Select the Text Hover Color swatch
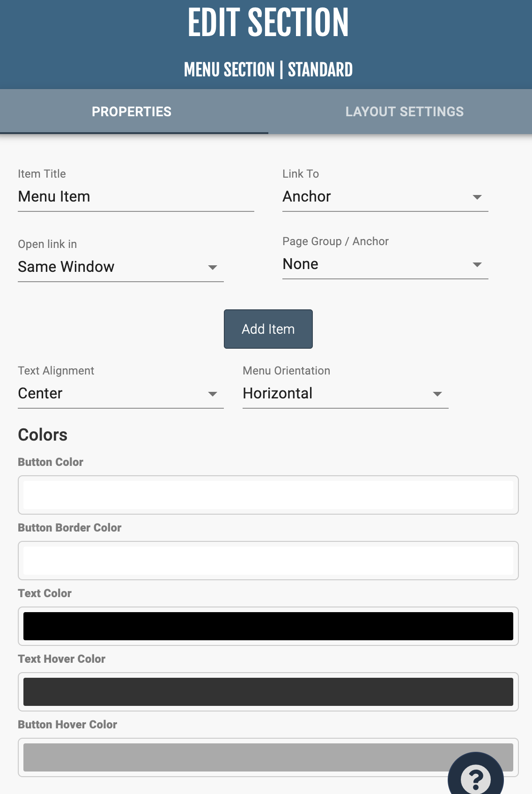The image size is (532, 794). [x=268, y=692]
